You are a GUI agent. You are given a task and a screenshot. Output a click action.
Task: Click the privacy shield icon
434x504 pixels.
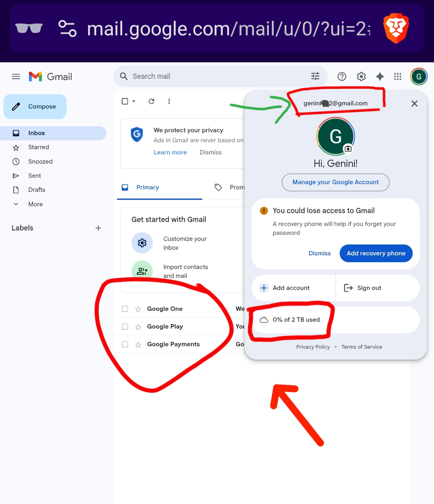[137, 134]
